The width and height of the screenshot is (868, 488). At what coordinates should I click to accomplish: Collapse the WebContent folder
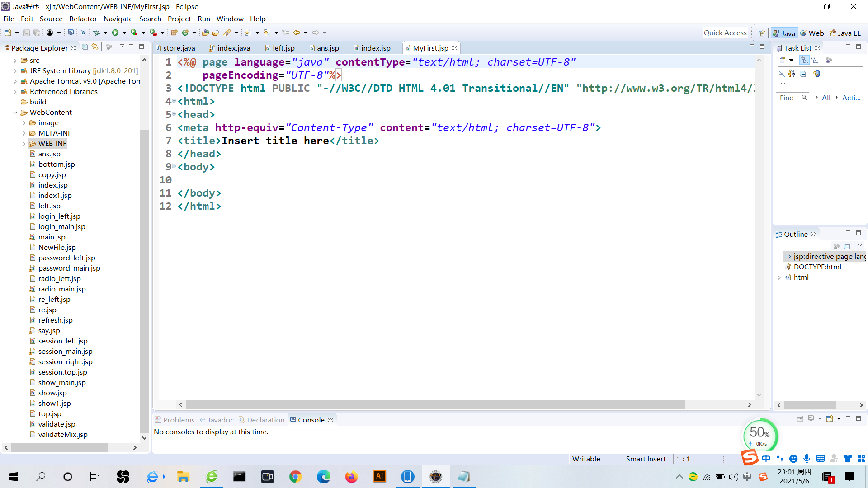15,113
